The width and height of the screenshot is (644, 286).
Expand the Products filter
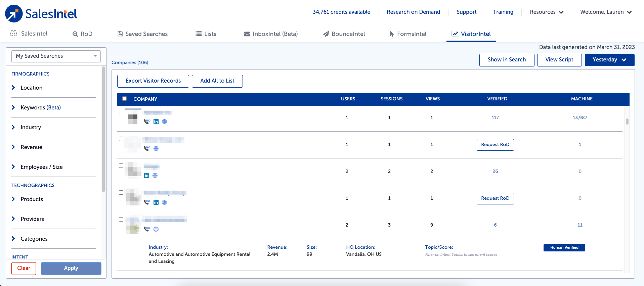[53, 199]
